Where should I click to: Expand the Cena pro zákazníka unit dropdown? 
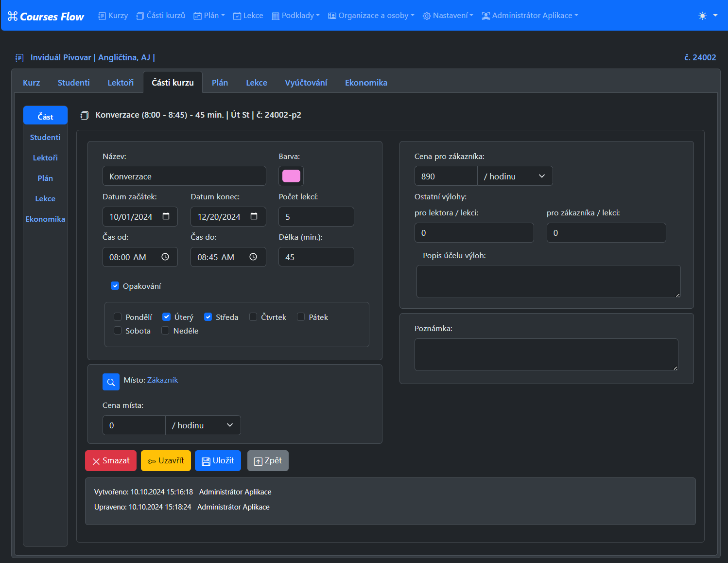click(x=515, y=176)
